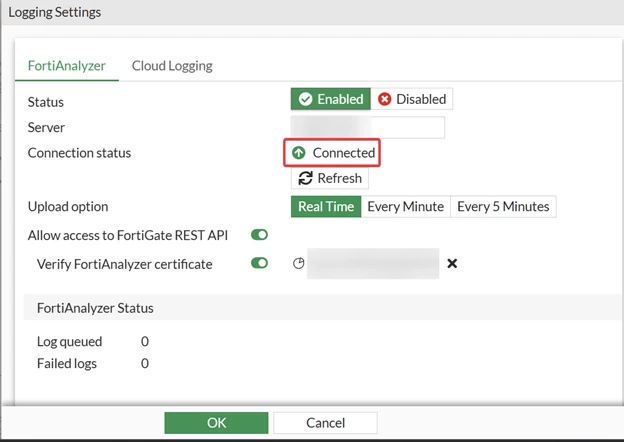Click the Failed logs label
624x442 pixels.
tap(67, 364)
